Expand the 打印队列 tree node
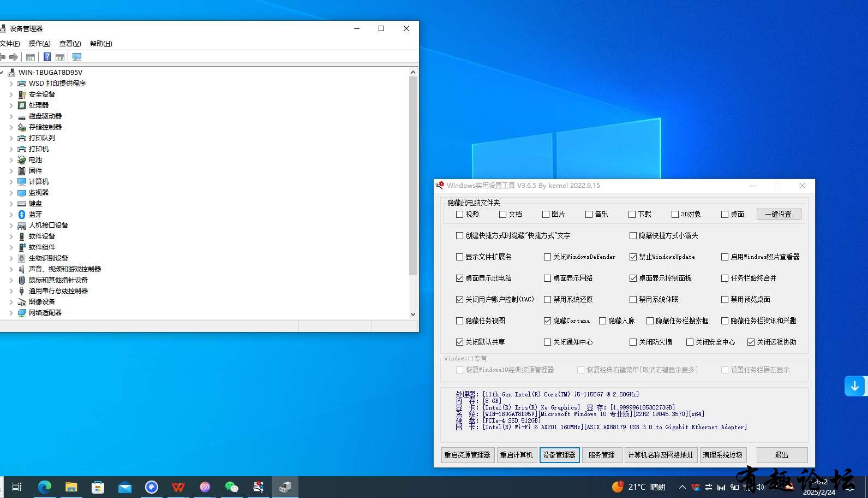Screen dimensions: 868x498 pos(11,138)
